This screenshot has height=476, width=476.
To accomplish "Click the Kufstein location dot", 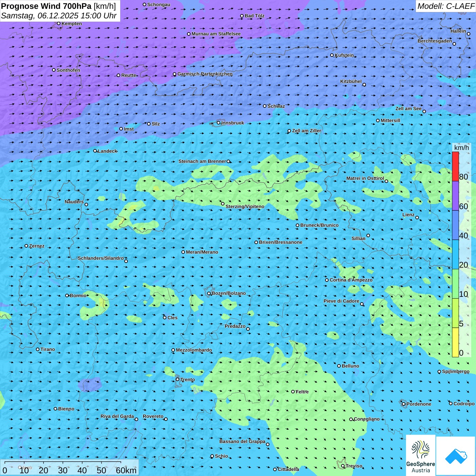I will 332,55.
